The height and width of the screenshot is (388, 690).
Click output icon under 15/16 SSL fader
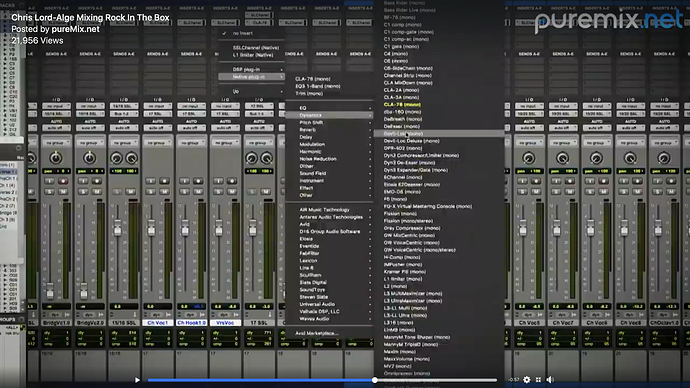pyautogui.click(x=135, y=315)
